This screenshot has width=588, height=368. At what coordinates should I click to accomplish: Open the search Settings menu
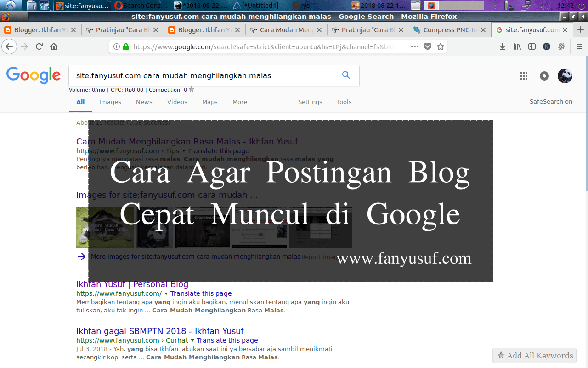click(x=310, y=102)
